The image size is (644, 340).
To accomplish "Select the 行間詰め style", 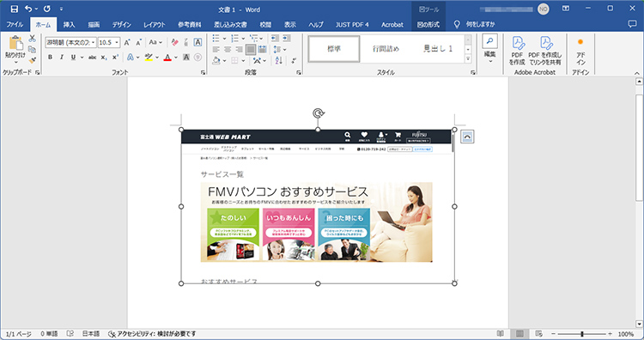I will [386, 49].
